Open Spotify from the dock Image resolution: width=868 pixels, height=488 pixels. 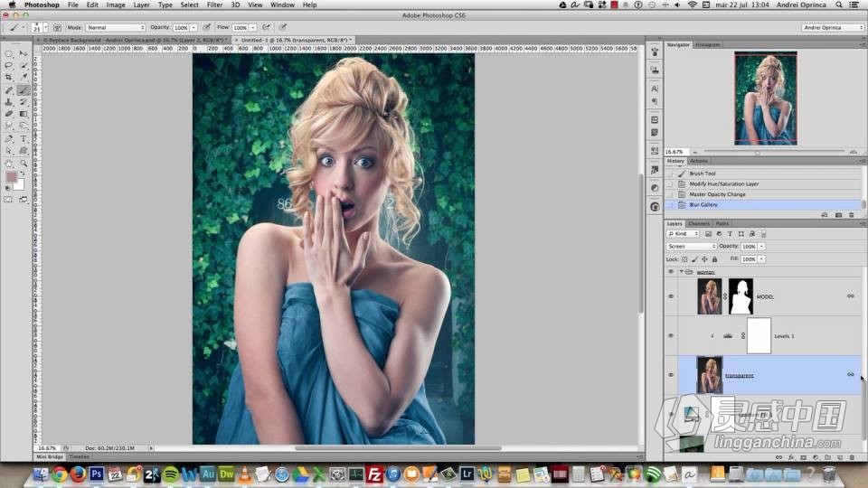tap(171, 474)
